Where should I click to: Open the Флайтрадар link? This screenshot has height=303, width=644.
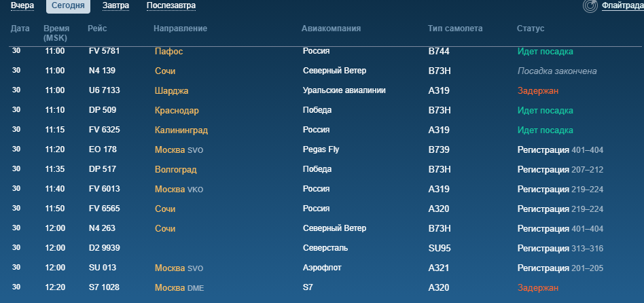click(622, 5)
